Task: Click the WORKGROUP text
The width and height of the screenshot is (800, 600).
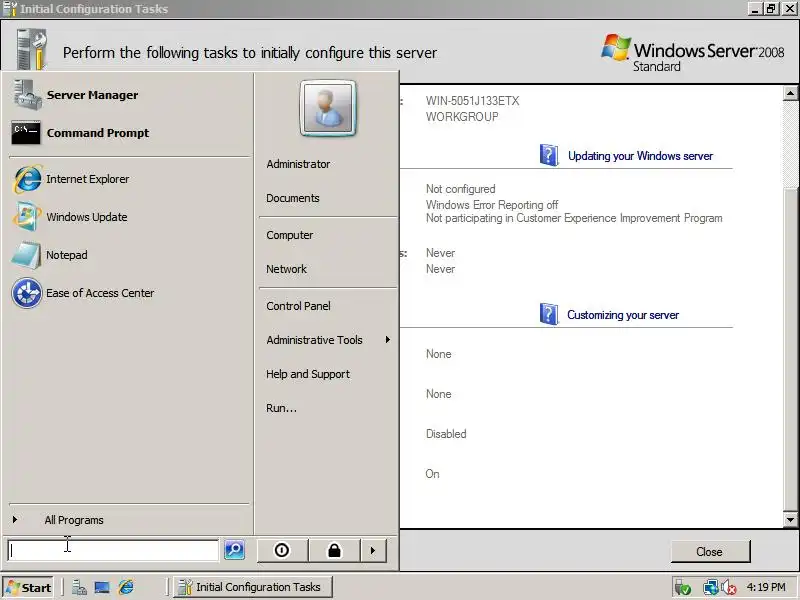Action: [x=462, y=117]
